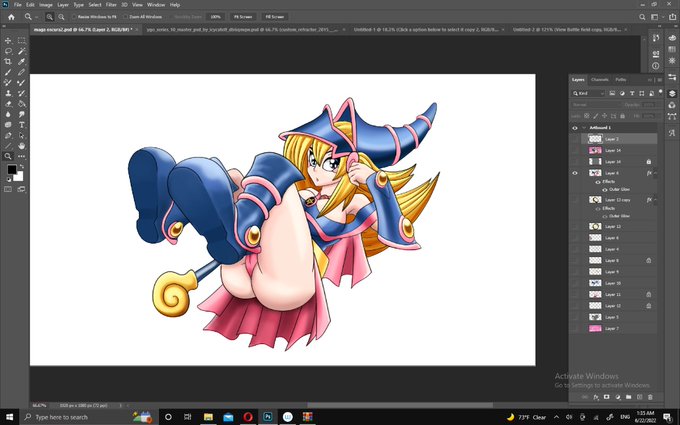Screen dimensions: 680x425
Task: Show Layer 7 via visibility box
Action: tap(575, 328)
